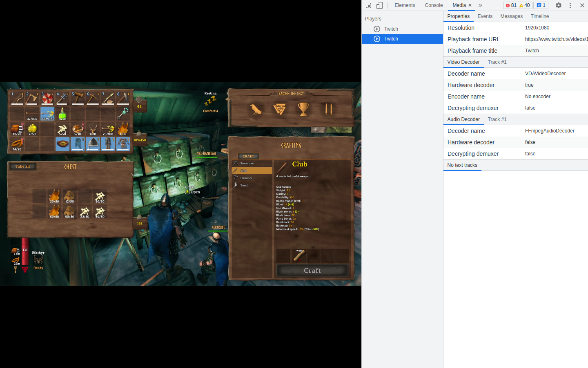This screenshot has height=368, width=588.
Task: Select Hammer recipe in the list
Action: (252, 178)
